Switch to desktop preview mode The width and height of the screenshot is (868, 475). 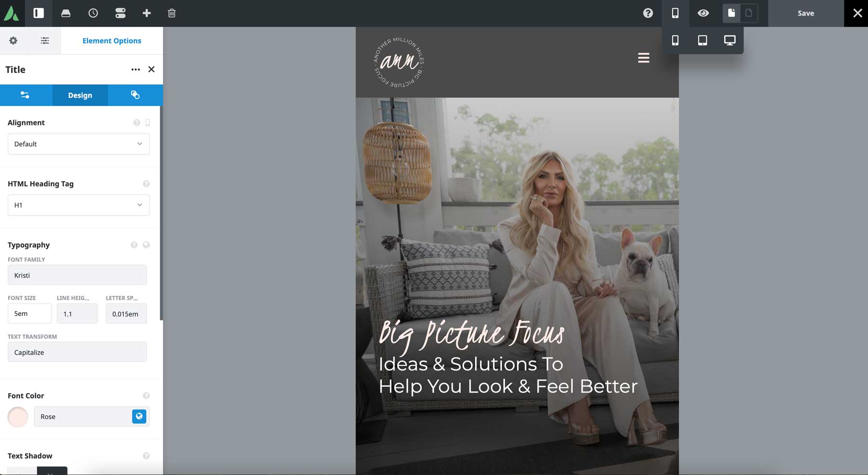click(729, 40)
